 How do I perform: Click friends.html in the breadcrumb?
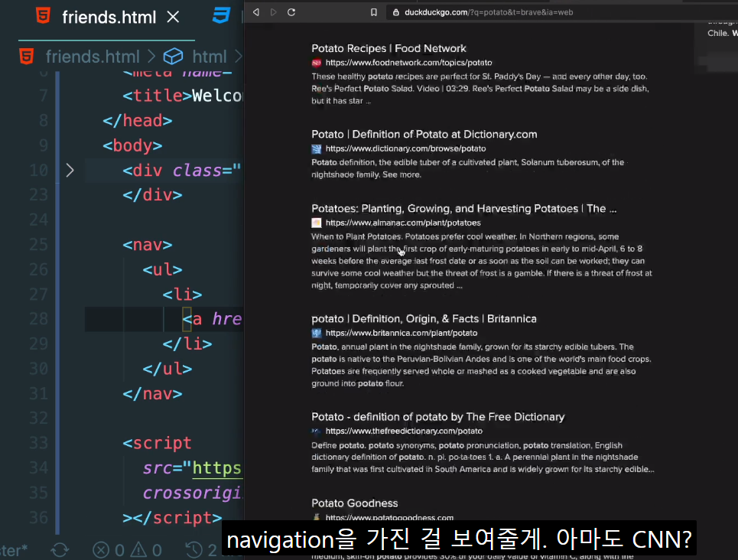[x=93, y=57]
